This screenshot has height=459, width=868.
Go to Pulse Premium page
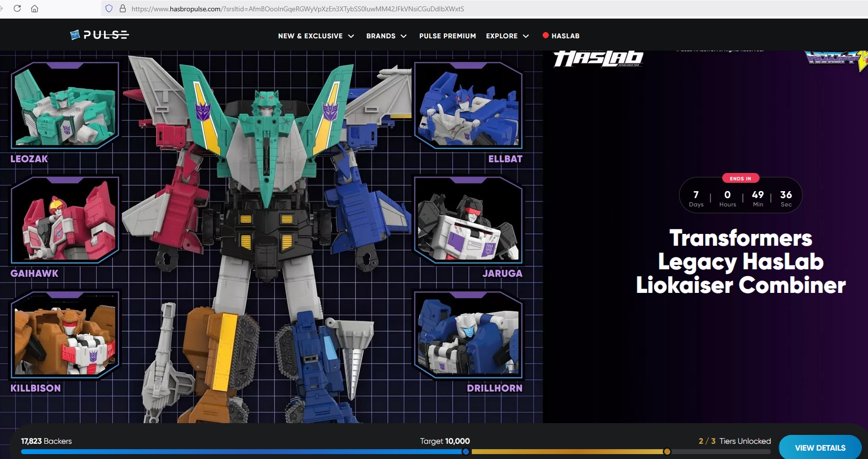(x=447, y=36)
